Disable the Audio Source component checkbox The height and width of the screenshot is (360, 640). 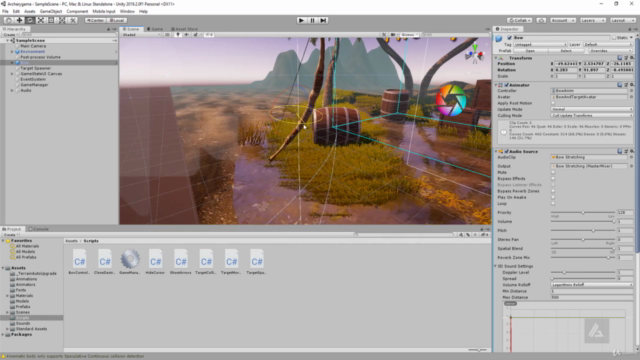click(x=507, y=151)
